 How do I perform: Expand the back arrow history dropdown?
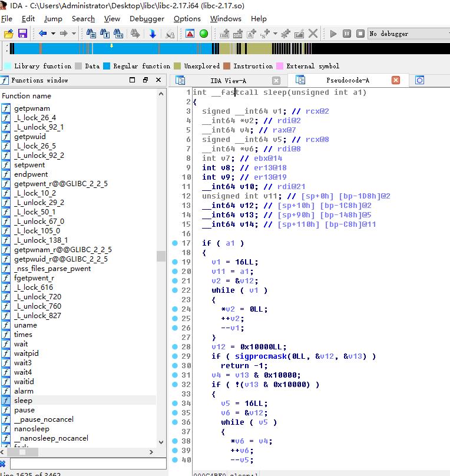(x=53, y=34)
